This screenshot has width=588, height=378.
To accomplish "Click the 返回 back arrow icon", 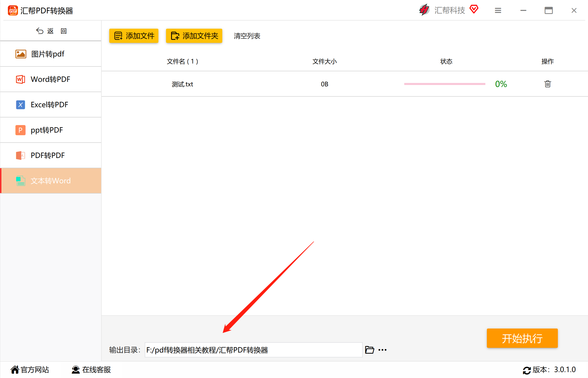I will (x=40, y=31).
